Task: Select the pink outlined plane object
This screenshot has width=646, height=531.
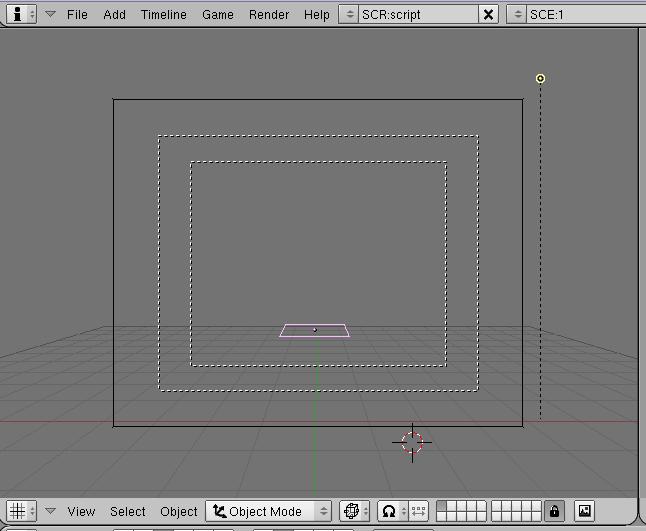Action: pos(314,330)
